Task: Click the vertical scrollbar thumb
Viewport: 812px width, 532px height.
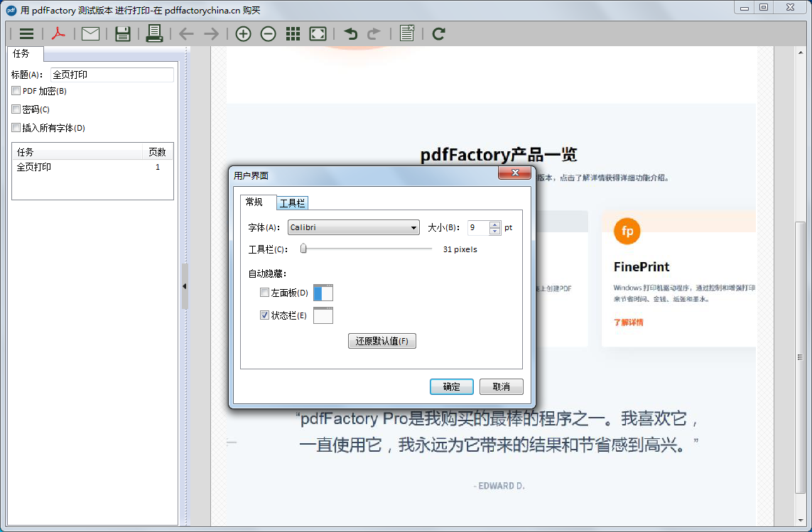Action: click(800, 357)
